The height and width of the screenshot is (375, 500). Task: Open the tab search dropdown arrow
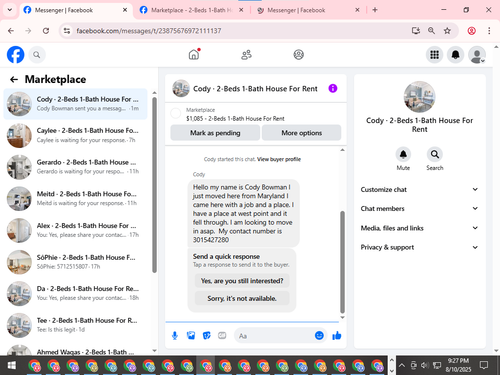point(10,10)
